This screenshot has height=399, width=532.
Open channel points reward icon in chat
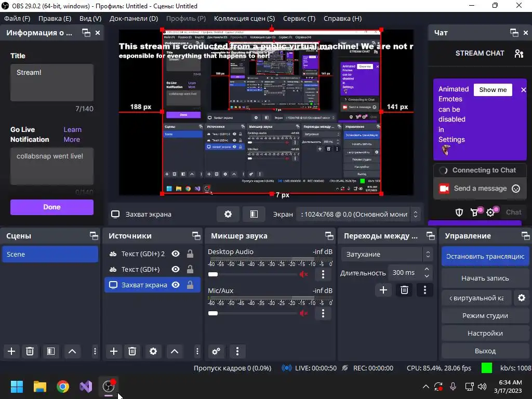[475, 212]
